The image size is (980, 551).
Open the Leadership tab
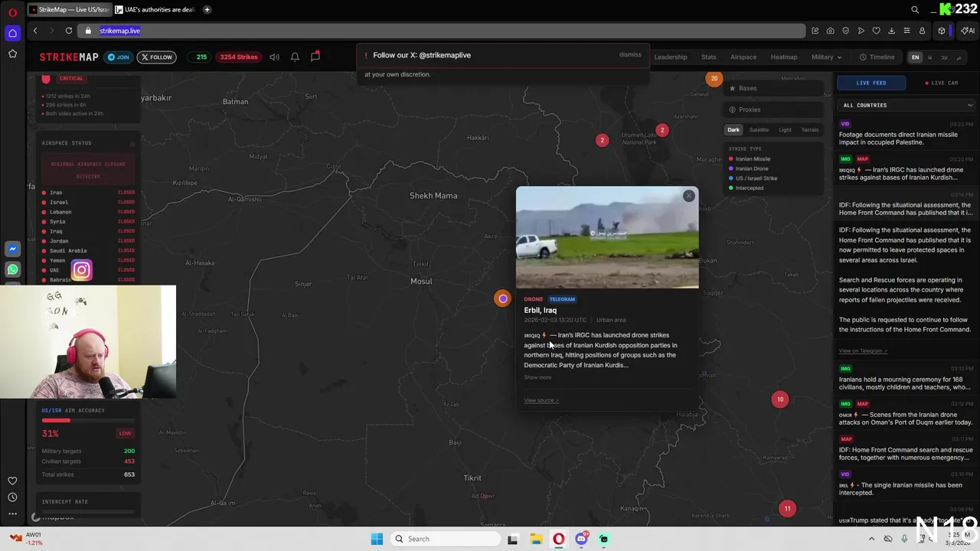point(671,57)
